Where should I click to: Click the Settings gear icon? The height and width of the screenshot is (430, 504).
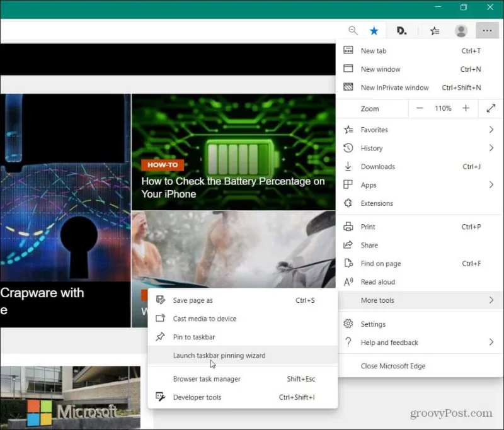(348, 324)
